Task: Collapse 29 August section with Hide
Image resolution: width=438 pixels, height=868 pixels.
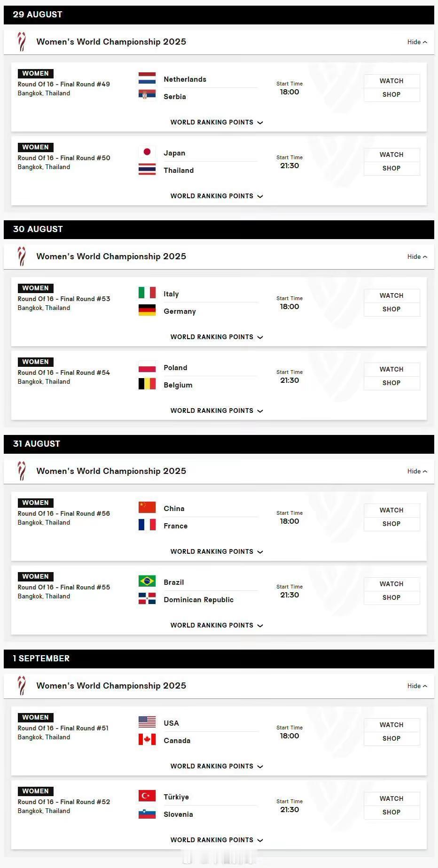Action: (x=417, y=42)
